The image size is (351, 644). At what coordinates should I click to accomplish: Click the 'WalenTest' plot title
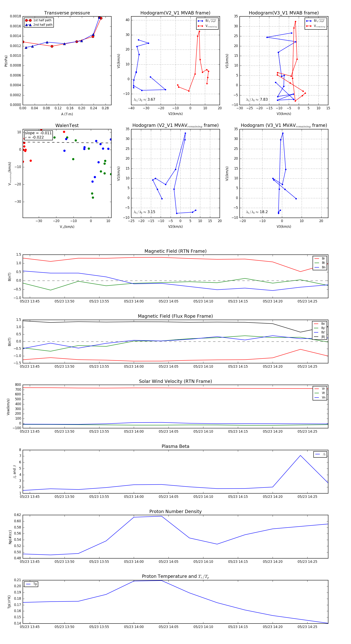tap(67, 125)
